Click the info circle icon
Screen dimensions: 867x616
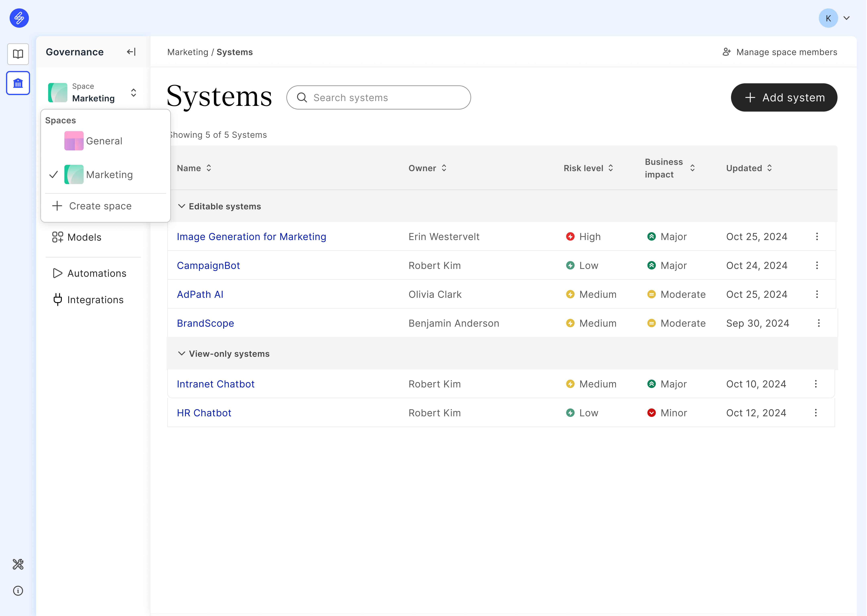[x=18, y=591]
